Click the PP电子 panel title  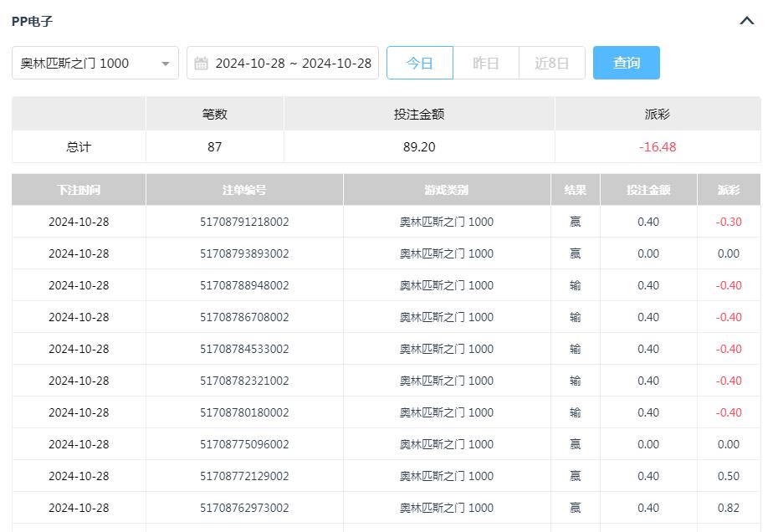tap(31, 21)
